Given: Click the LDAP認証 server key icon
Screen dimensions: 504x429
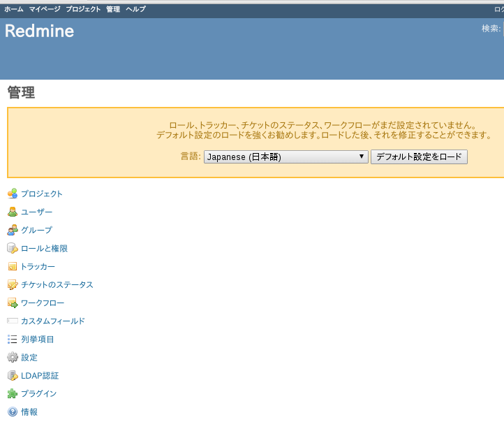Looking at the screenshot, I should coord(12,376).
